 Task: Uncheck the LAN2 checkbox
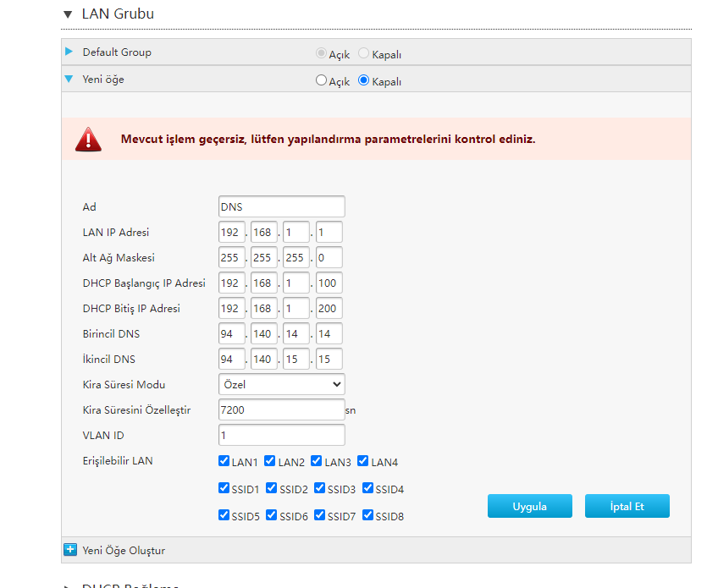click(x=269, y=460)
